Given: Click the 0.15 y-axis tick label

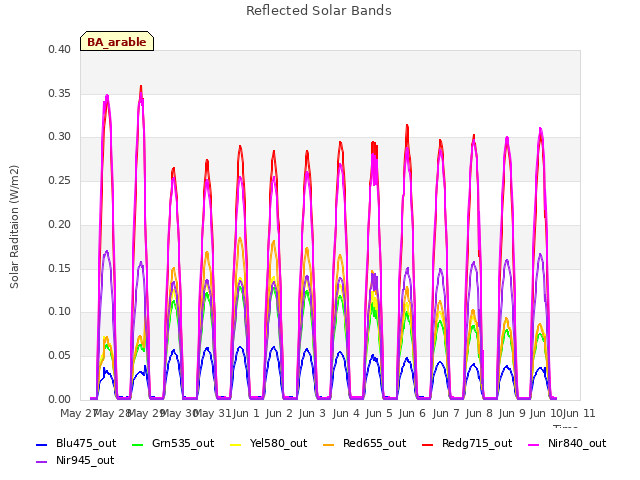Looking at the screenshot, I should (59, 269).
